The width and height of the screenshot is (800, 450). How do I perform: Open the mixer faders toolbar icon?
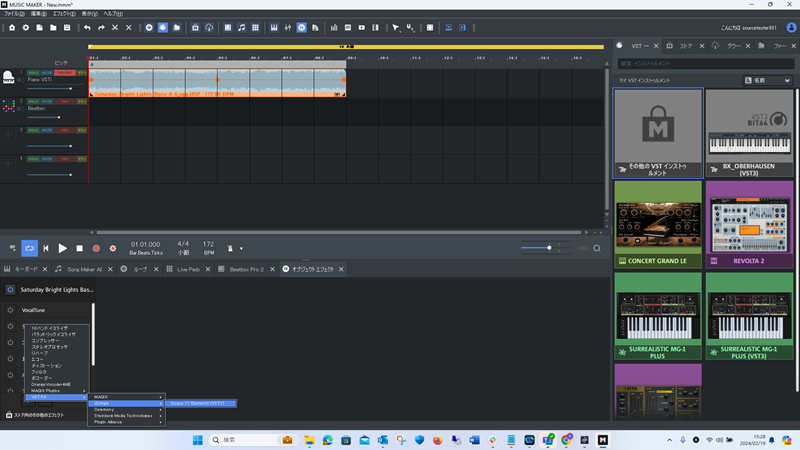pos(288,28)
